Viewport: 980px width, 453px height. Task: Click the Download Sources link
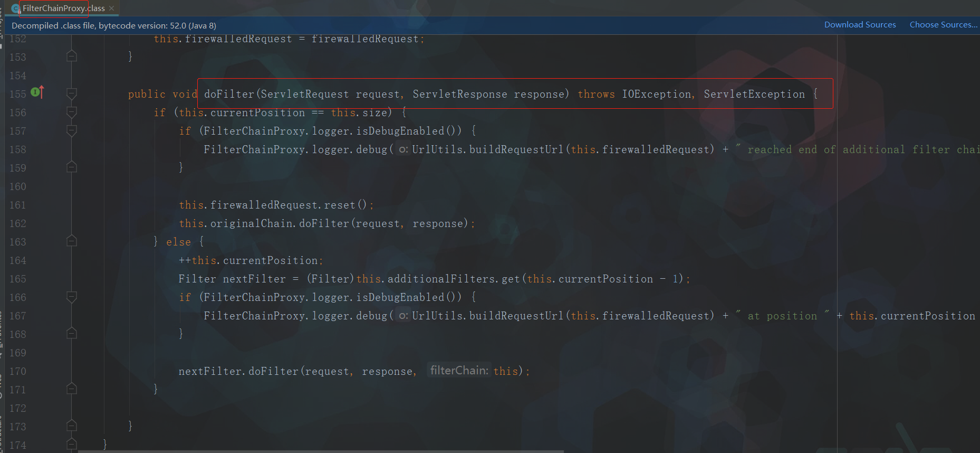860,25
